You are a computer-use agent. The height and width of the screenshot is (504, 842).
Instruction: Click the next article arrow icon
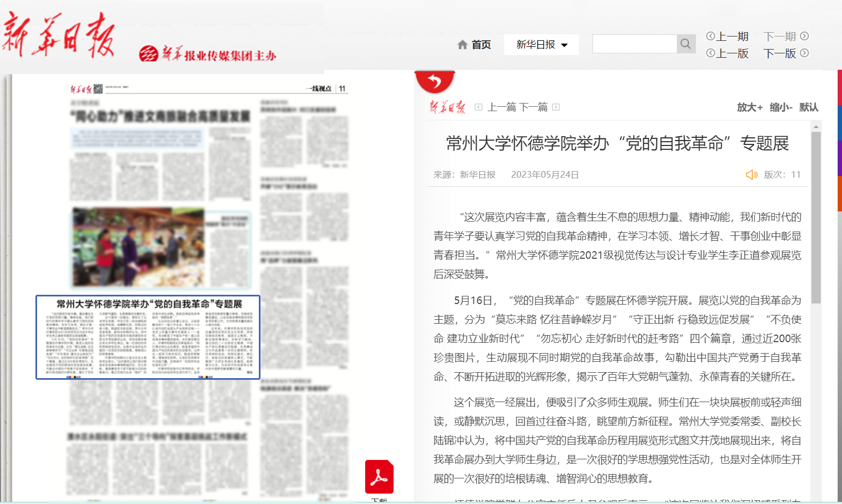556,107
